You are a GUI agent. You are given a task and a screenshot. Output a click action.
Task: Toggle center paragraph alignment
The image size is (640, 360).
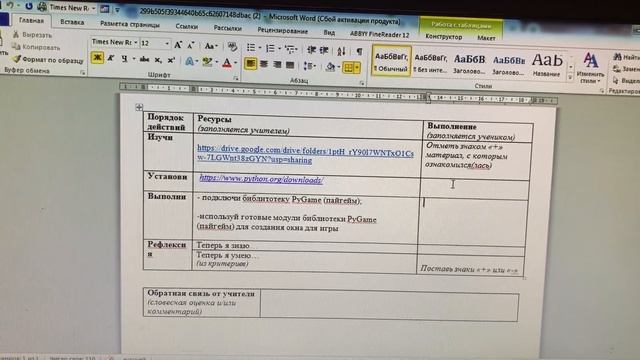coord(264,64)
